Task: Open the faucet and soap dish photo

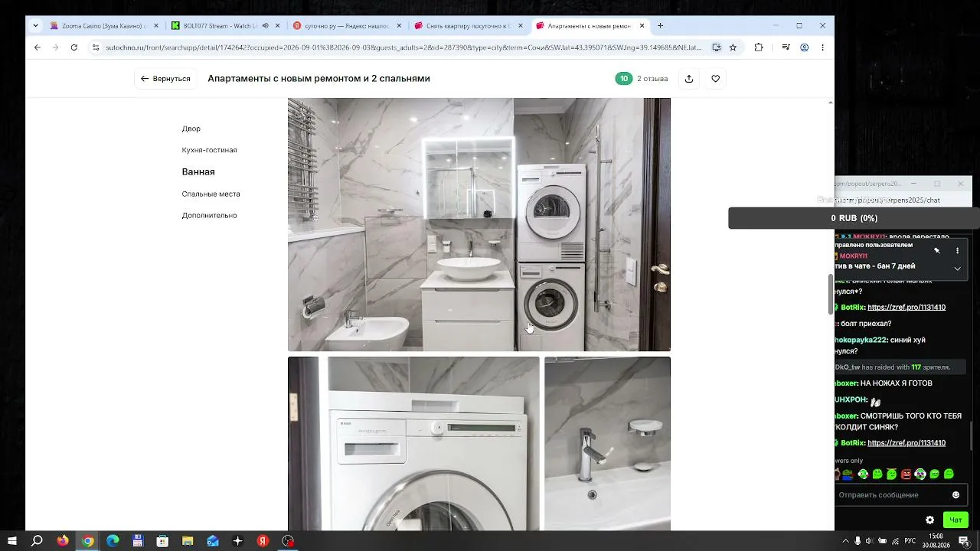Action: (x=607, y=444)
